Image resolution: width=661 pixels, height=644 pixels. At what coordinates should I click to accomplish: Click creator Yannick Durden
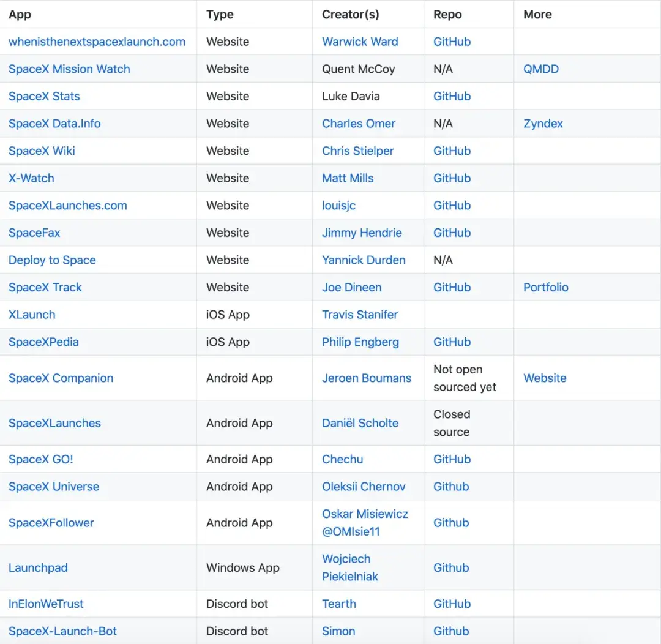tap(364, 260)
